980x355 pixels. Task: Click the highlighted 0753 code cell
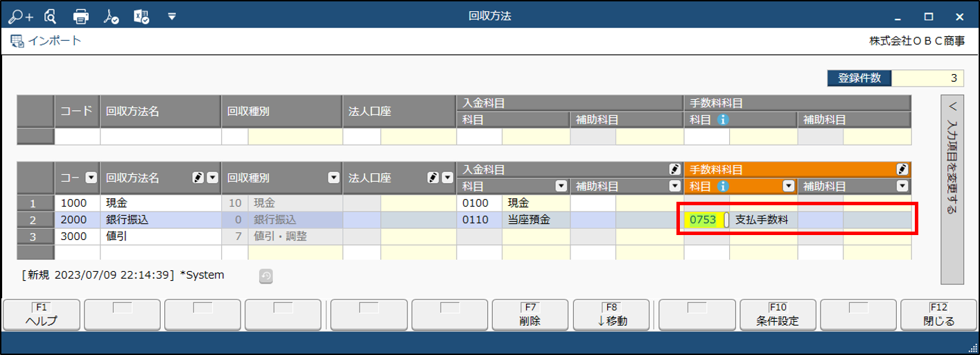pos(703,220)
